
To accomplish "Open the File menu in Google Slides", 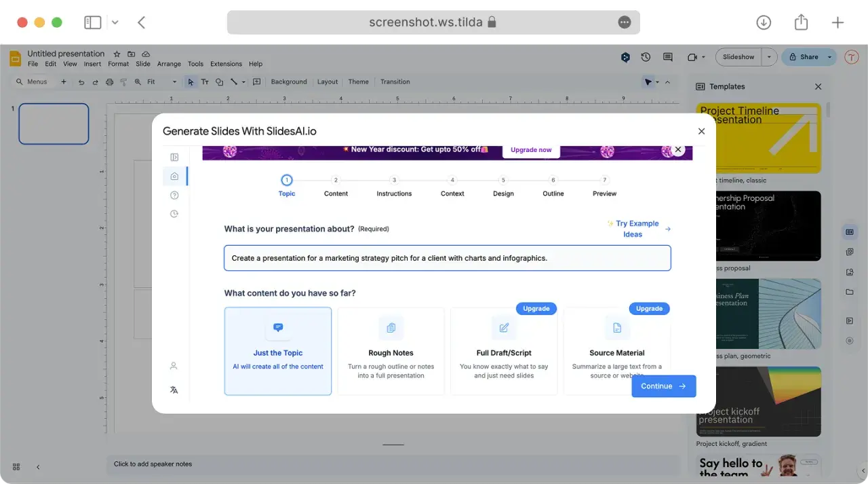I will coord(33,64).
